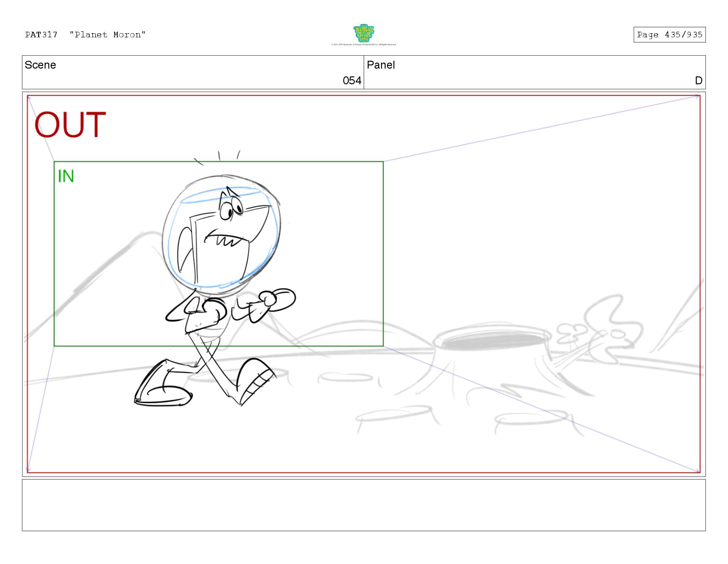This screenshot has height=564, width=728.
Task: Click the scene number '054'
Action: click(x=352, y=81)
